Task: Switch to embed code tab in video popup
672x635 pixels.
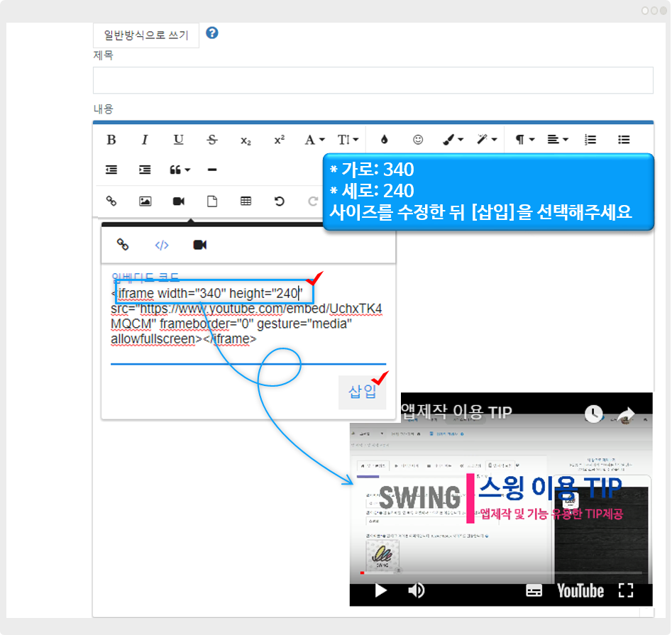Action: tap(162, 245)
